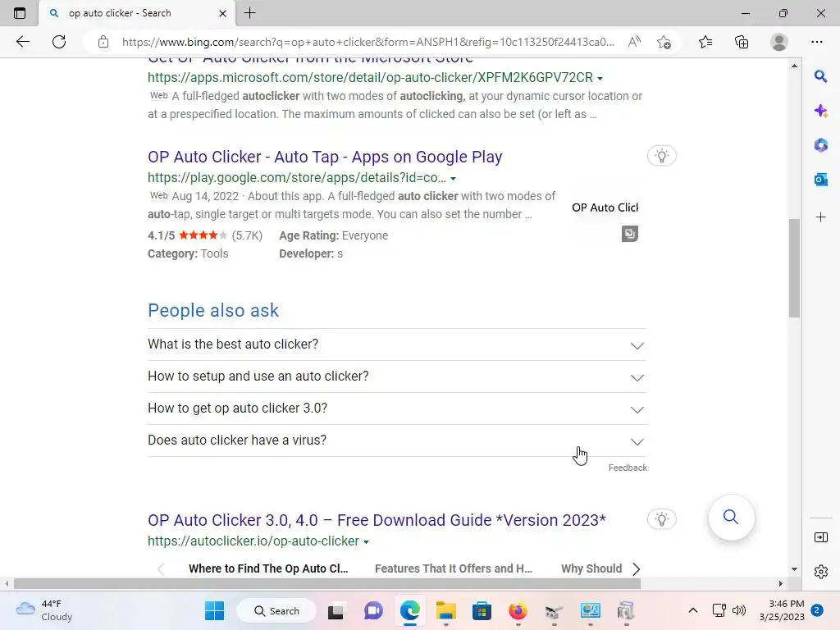Open Outlook in sidebar

pyautogui.click(x=820, y=180)
